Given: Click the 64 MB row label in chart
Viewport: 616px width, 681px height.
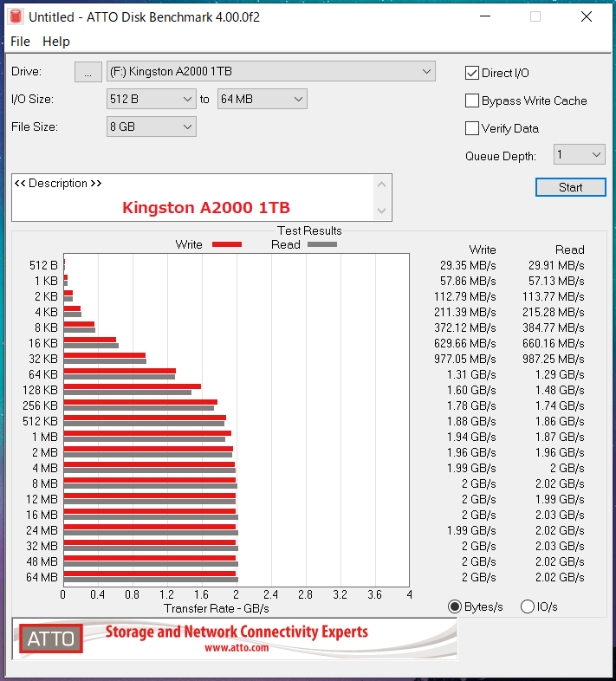Looking at the screenshot, I should click(42, 577).
